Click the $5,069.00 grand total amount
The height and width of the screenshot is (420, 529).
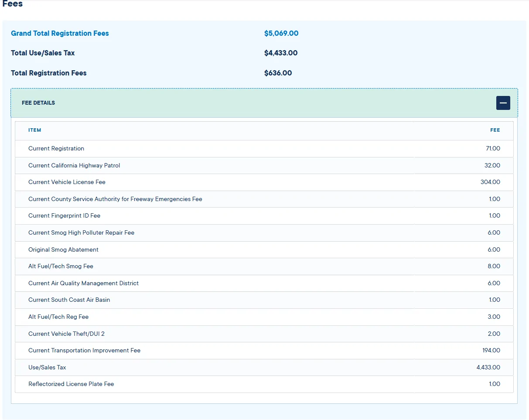pyautogui.click(x=281, y=34)
